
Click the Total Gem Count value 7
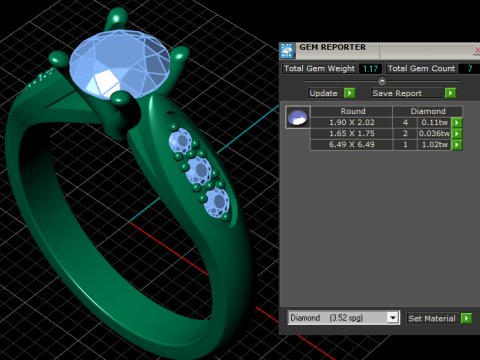click(470, 69)
